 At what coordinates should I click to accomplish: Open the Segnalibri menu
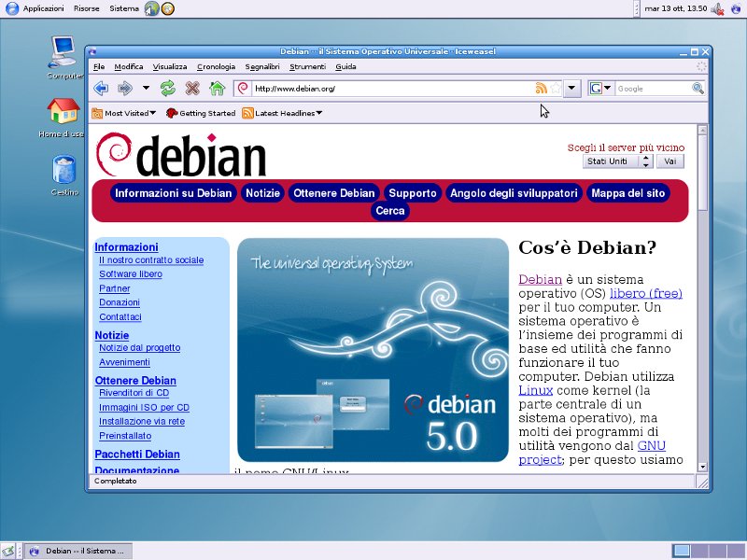tap(262, 66)
